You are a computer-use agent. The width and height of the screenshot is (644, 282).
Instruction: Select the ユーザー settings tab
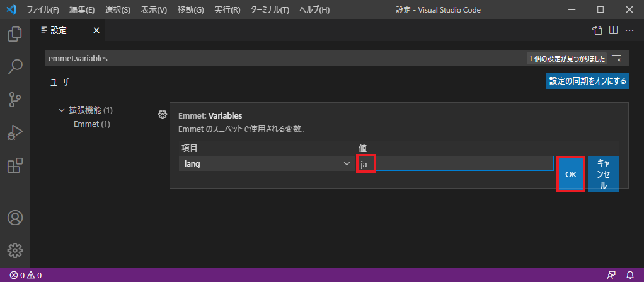click(x=62, y=82)
